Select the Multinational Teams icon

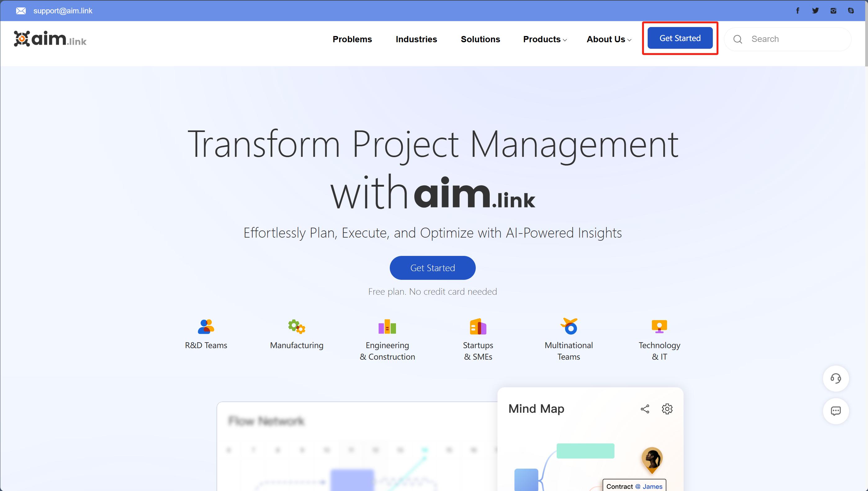(x=569, y=326)
